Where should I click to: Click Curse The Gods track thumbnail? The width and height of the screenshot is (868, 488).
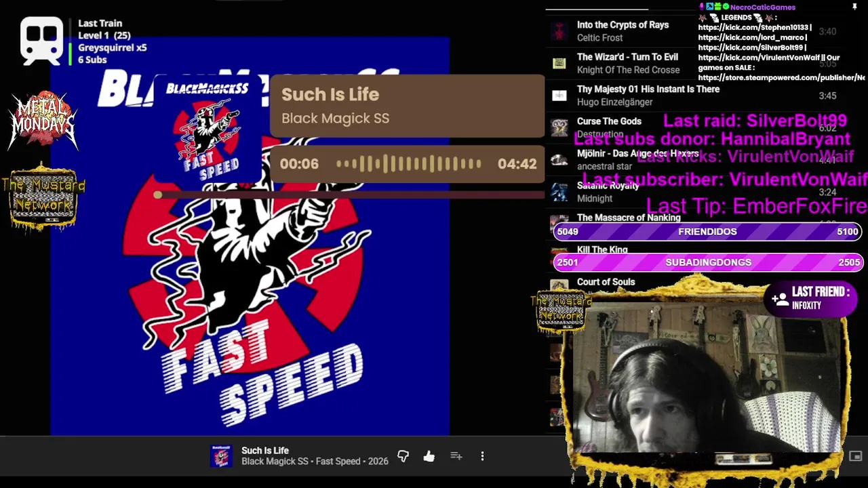click(x=559, y=127)
